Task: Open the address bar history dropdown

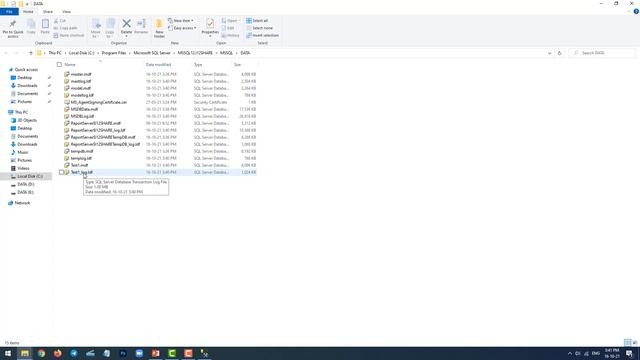Action: click(549, 53)
